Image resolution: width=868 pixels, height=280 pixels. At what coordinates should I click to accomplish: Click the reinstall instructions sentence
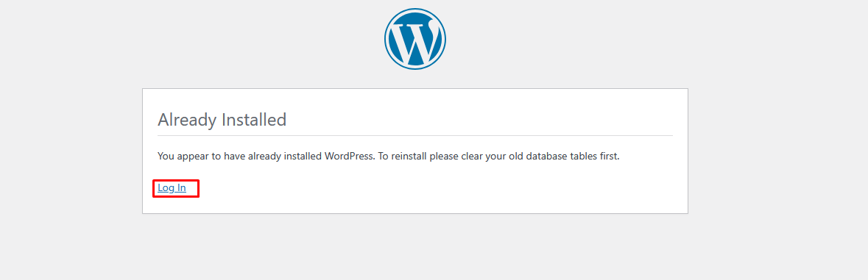pyautogui.click(x=498, y=157)
